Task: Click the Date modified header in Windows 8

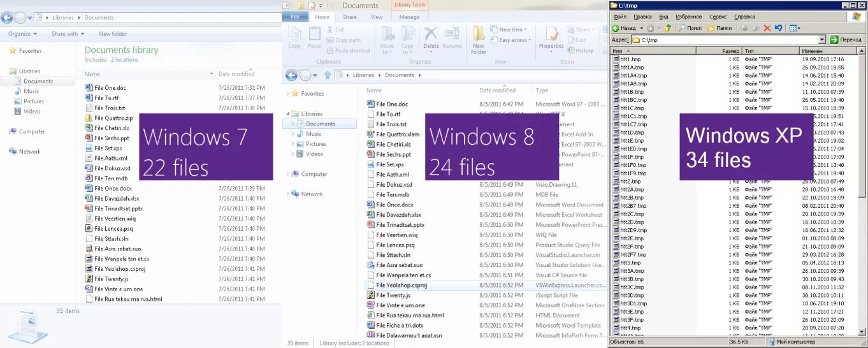Action: (x=498, y=91)
